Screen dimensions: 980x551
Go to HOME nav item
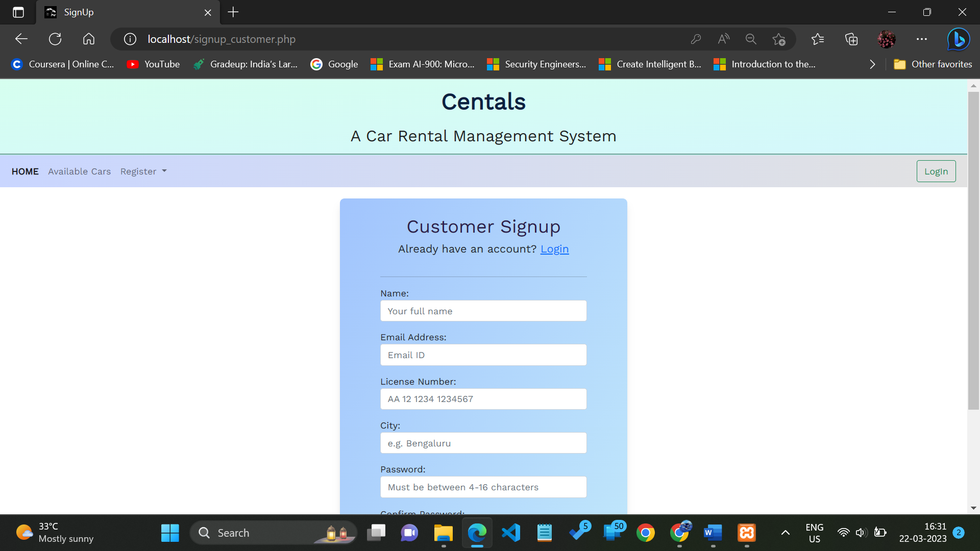pos(25,171)
